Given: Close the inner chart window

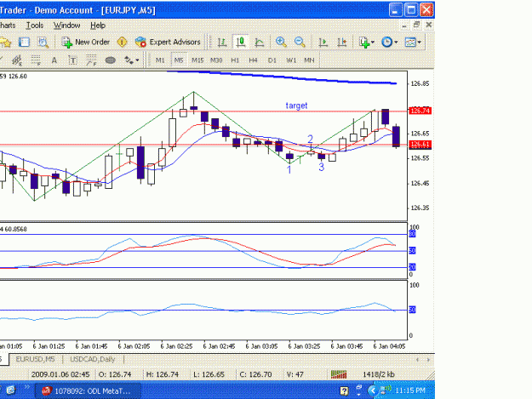Looking at the screenshot, I should click(429, 25).
